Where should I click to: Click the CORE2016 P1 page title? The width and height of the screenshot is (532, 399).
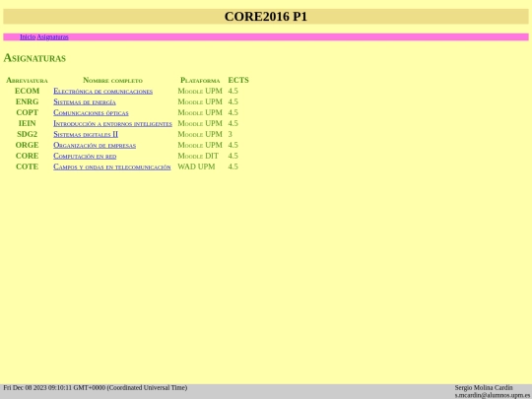266,17
